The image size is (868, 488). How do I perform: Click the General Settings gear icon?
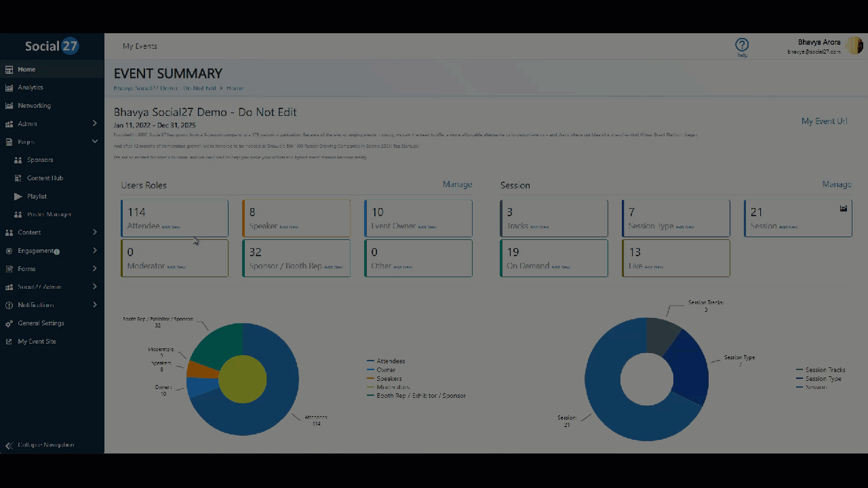[x=9, y=324]
